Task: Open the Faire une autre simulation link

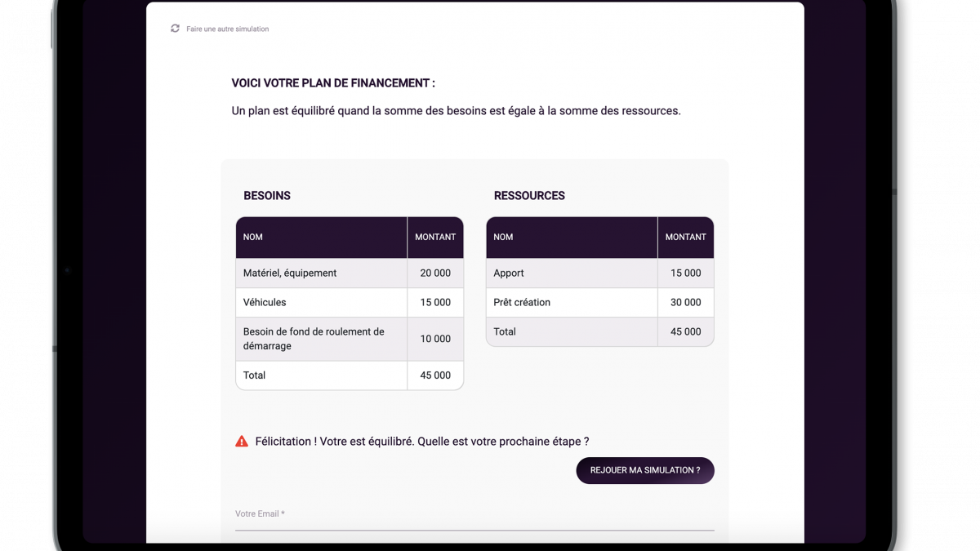Action: tap(227, 29)
